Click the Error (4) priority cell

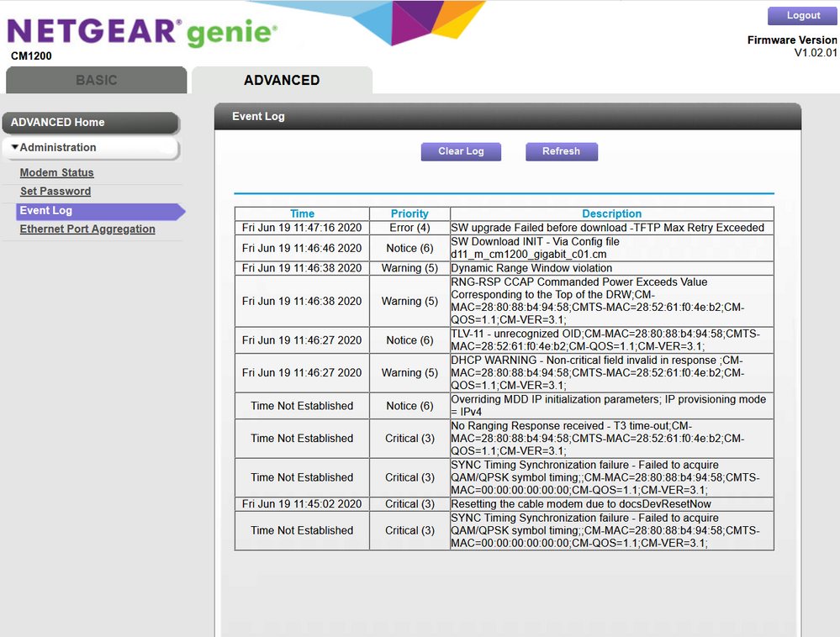(409, 228)
